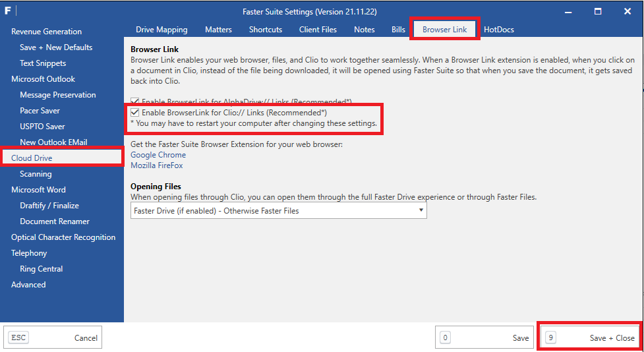Open the Google Chrome extension link
The height and width of the screenshot is (352, 644).
coord(158,155)
